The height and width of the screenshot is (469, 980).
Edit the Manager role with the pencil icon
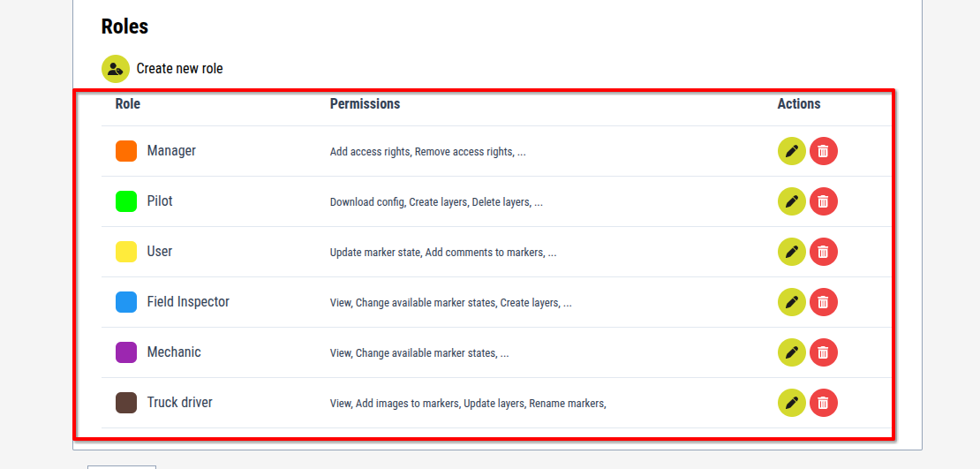[x=791, y=151]
